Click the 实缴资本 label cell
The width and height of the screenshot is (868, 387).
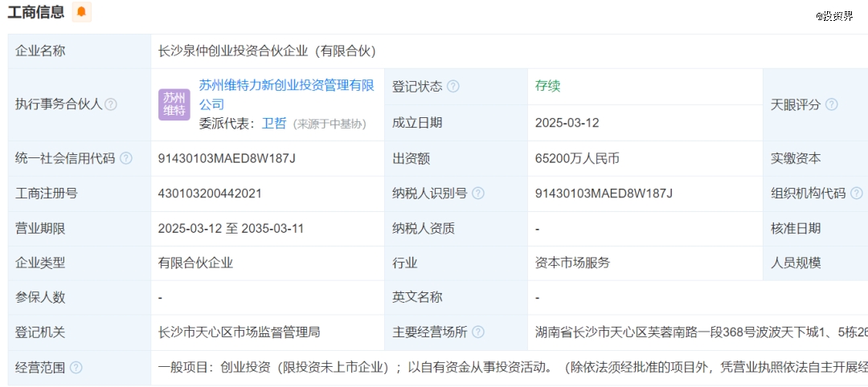point(816,159)
